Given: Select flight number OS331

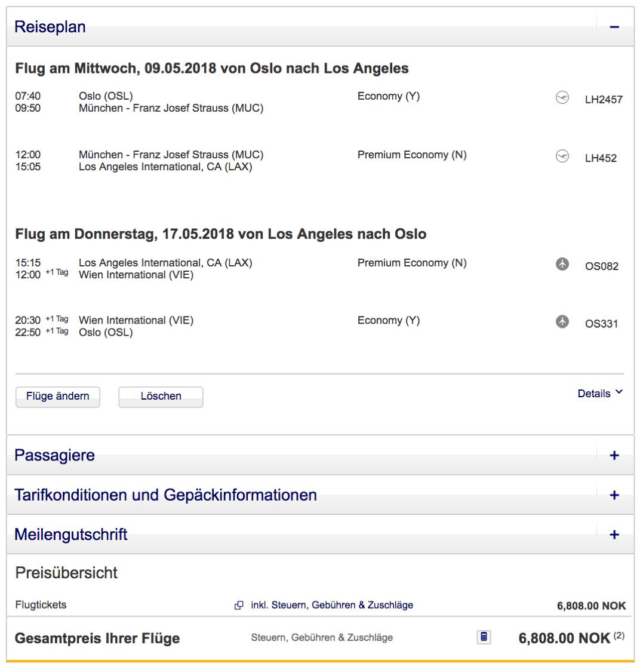Looking at the screenshot, I should [x=601, y=324].
